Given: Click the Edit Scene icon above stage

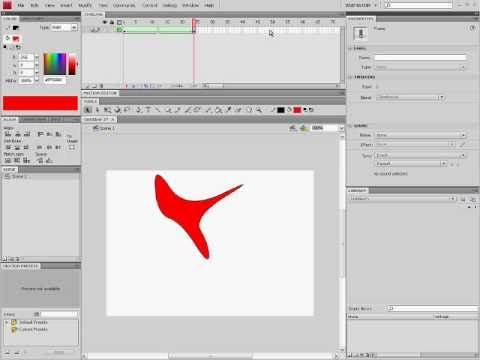Looking at the screenshot, I should [x=293, y=128].
